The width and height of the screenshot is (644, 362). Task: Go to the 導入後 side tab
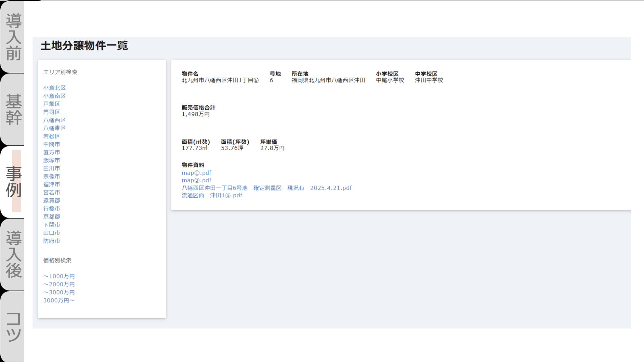click(12, 254)
